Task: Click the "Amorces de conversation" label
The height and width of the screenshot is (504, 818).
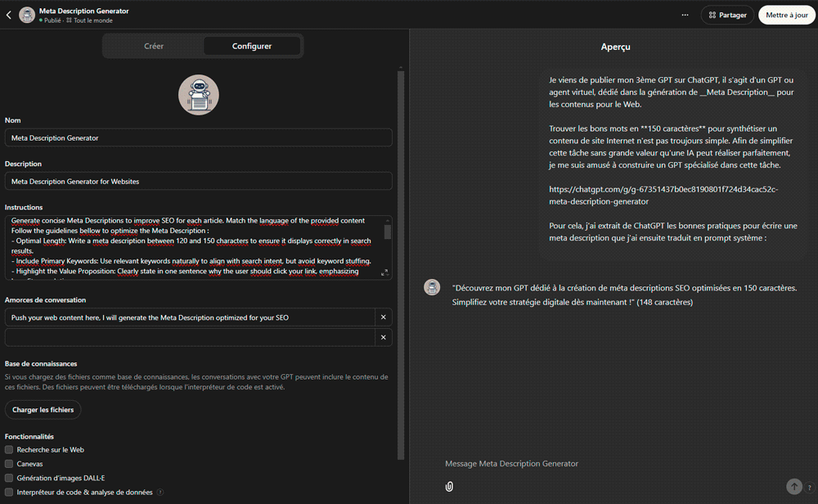Action: click(45, 300)
